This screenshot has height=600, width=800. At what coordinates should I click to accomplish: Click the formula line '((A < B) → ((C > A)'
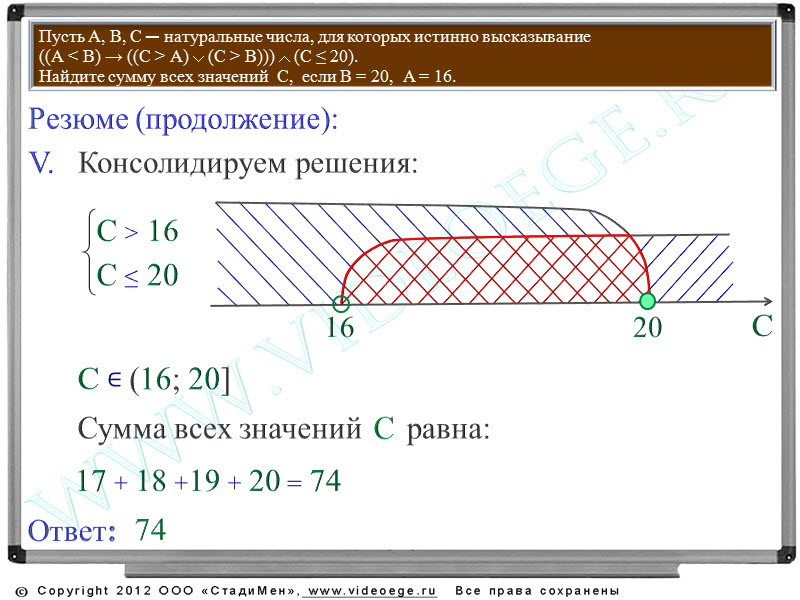[198, 57]
